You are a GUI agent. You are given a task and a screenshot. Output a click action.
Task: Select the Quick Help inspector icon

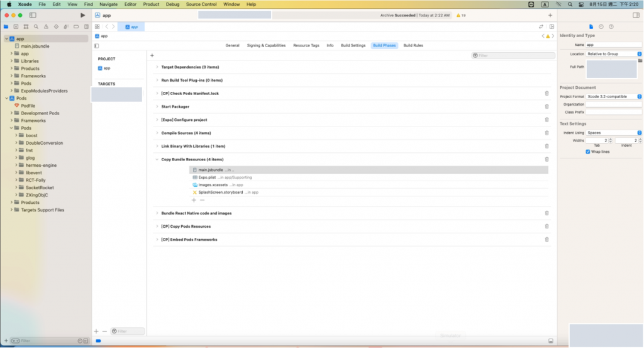click(x=611, y=26)
